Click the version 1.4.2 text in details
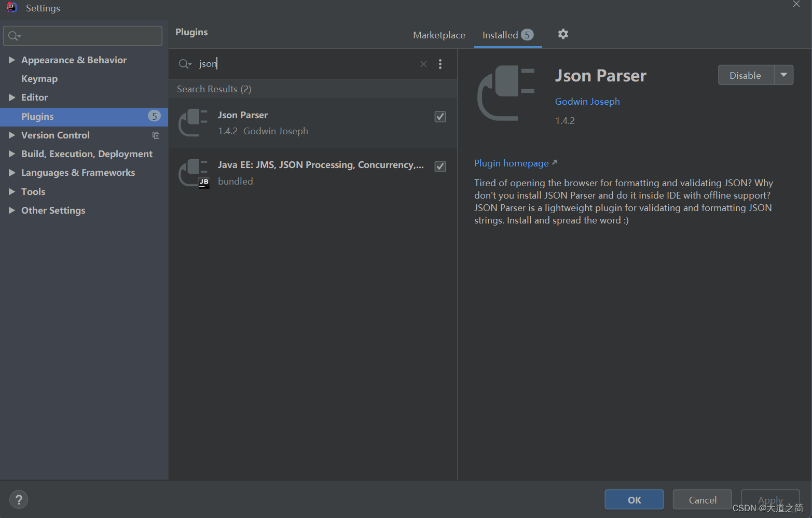Image resolution: width=812 pixels, height=518 pixels. tap(565, 121)
